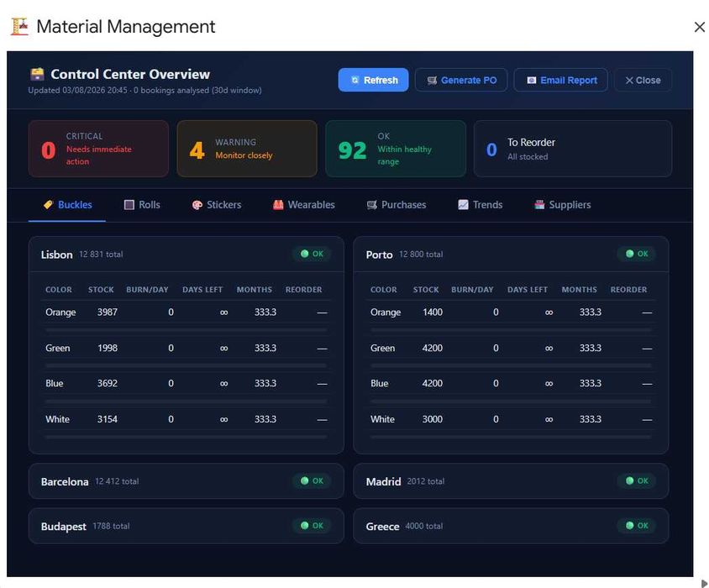Click the Porto OK status badge

637,254
